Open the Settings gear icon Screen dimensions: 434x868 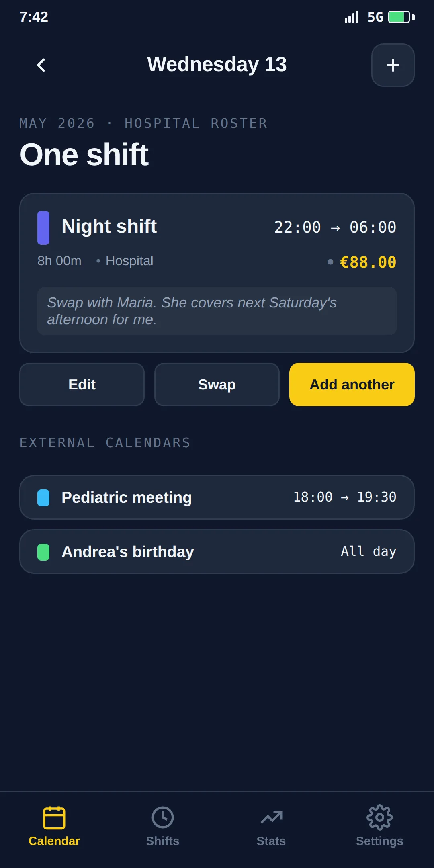[x=380, y=817]
